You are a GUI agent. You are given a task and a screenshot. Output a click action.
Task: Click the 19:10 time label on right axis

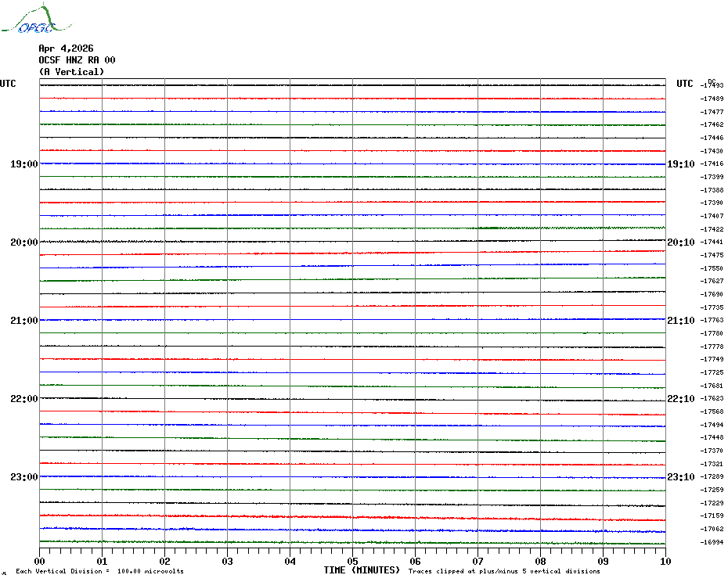click(680, 164)
